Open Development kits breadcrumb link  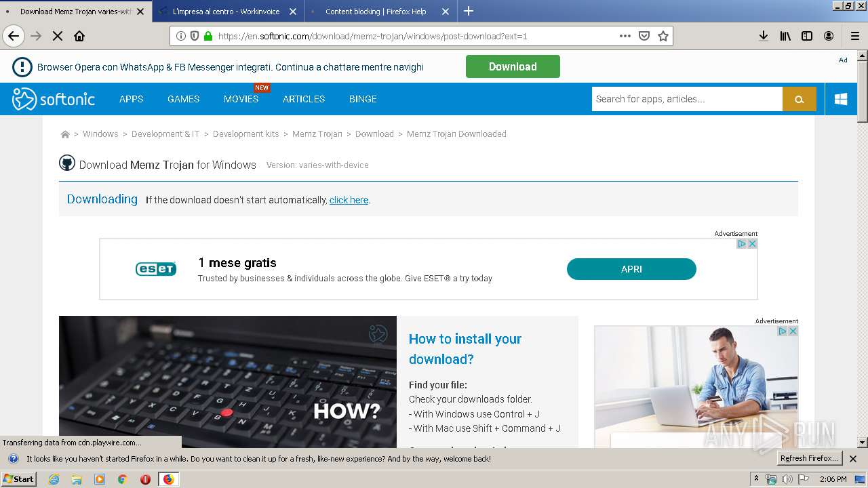click(x=246, y=134)
